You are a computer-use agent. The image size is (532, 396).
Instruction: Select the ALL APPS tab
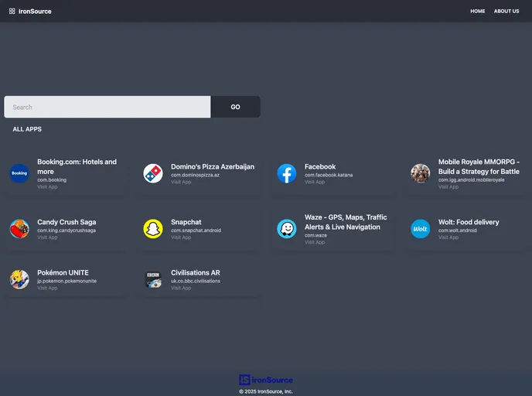point(27,129)
